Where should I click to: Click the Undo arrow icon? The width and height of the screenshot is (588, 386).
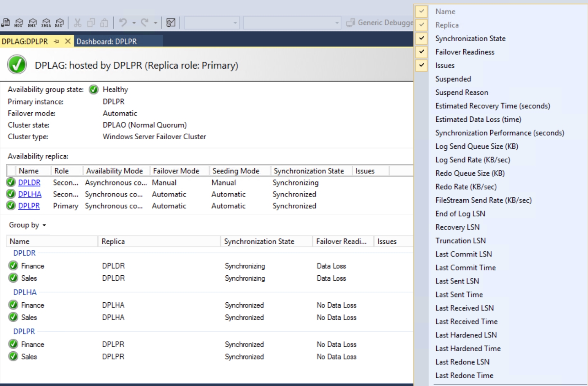123,22
